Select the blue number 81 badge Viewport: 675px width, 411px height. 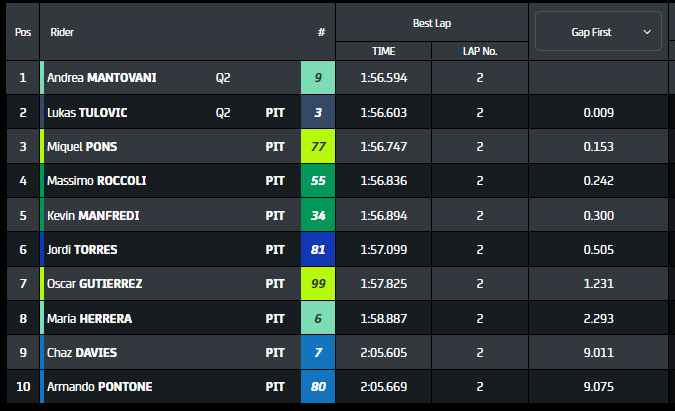point(317,249)
